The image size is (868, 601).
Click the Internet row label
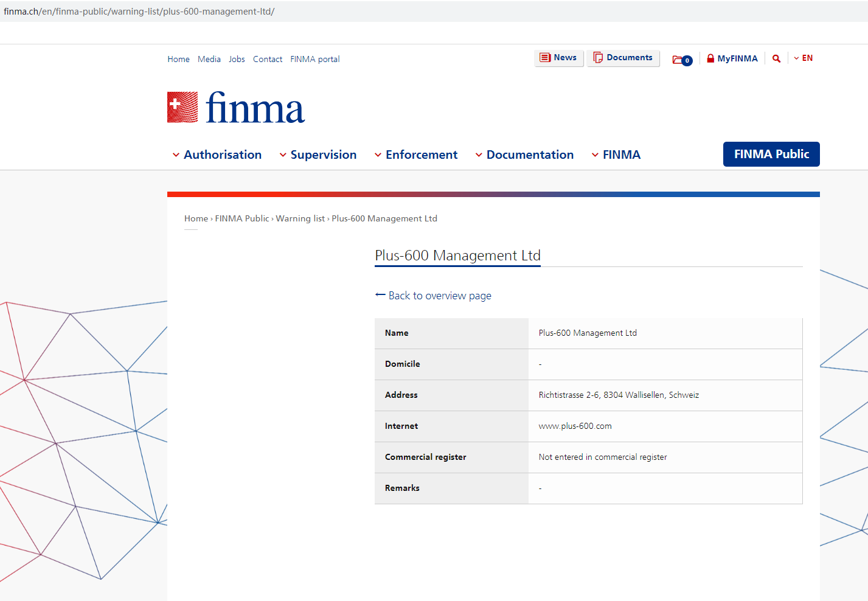[x=401, y=426]
